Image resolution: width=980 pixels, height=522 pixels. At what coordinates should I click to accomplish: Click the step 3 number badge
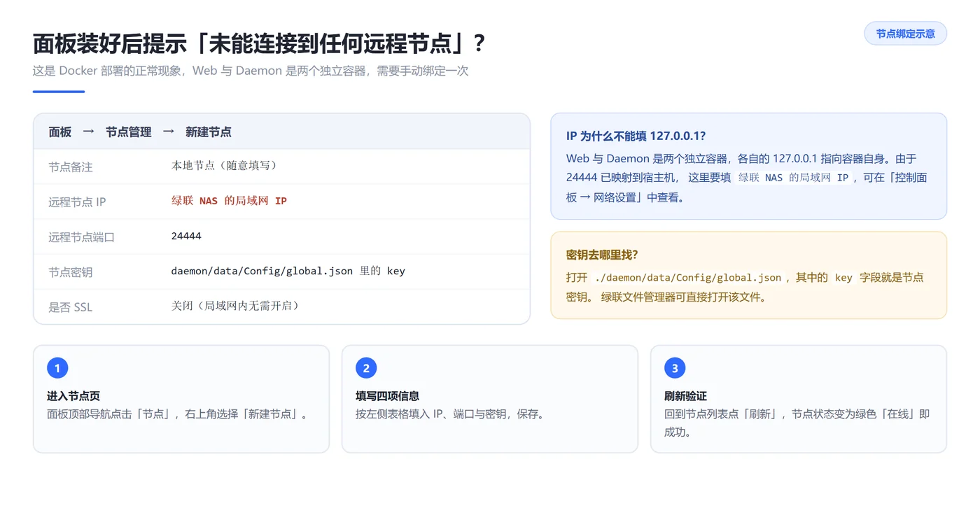tap(675, 368)
